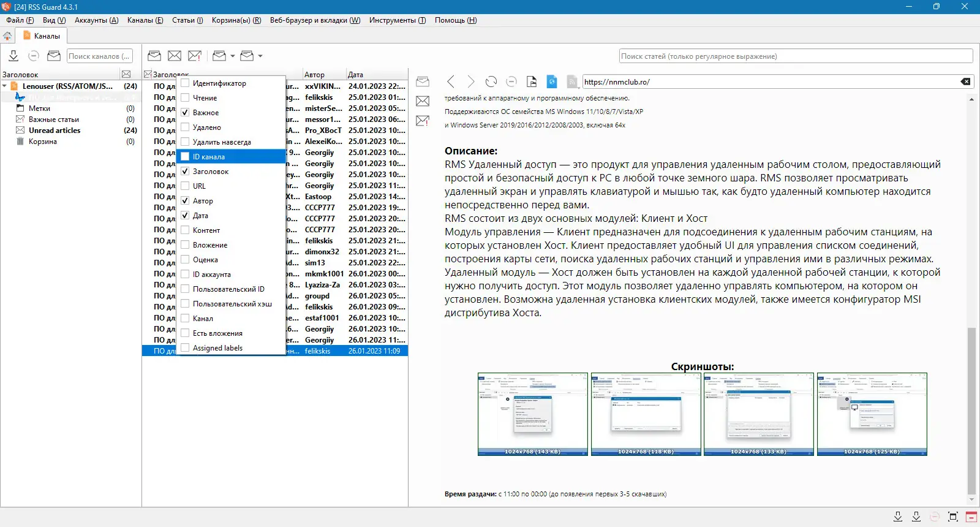The width and height of the screenshot is (980, 527).
Task: Click the unread-count envelope icon in channels header
Action: point(126,74)
